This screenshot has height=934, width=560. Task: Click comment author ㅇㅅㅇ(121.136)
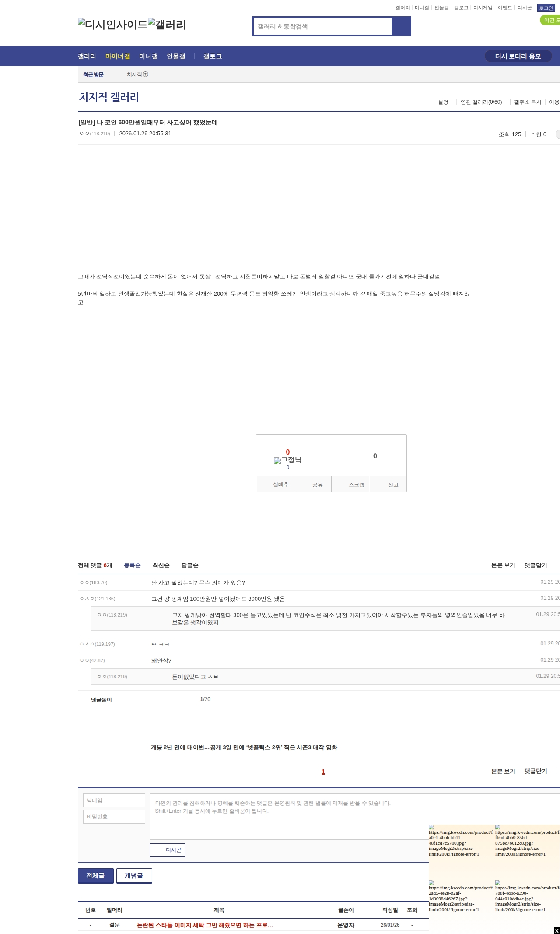point(98,599)
